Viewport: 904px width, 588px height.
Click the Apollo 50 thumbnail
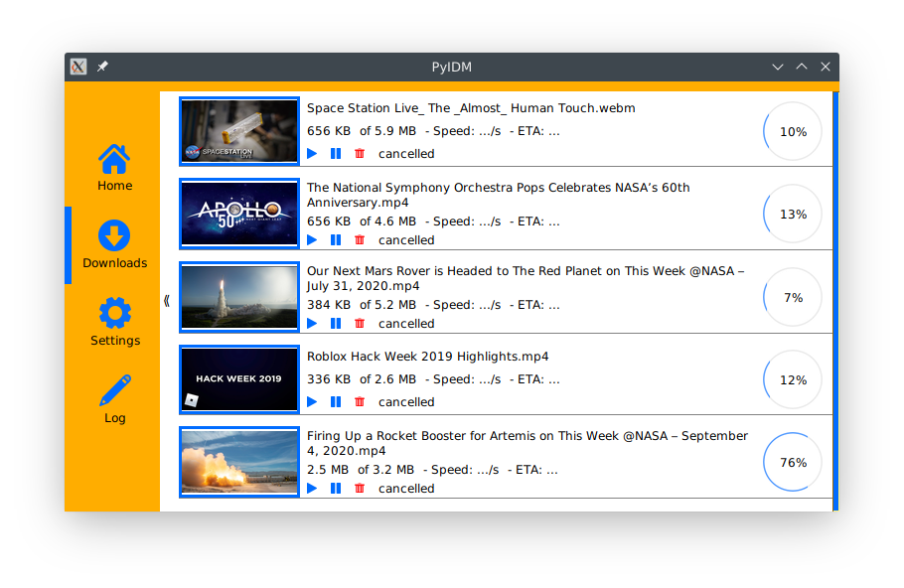point(239,214)
